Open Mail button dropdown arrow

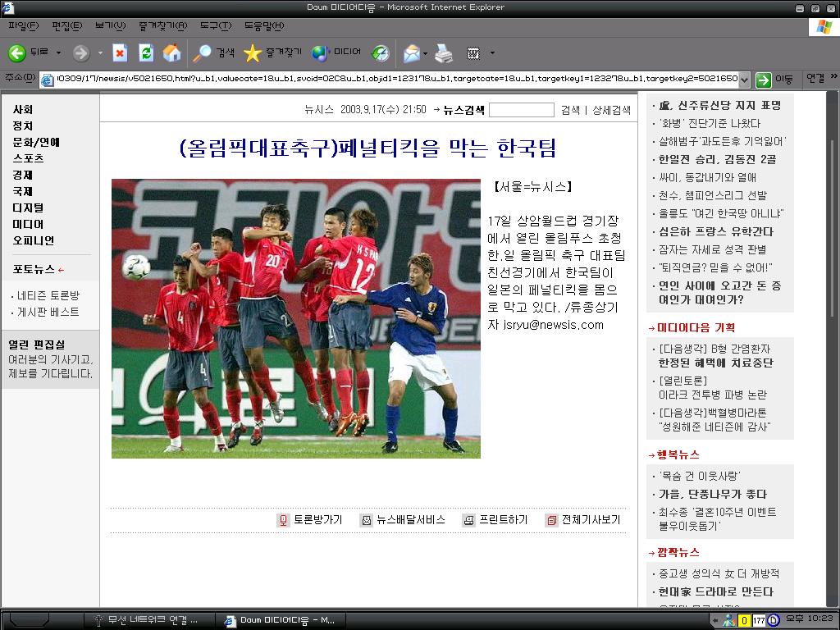pyautogui.click(x=426, y=53)
